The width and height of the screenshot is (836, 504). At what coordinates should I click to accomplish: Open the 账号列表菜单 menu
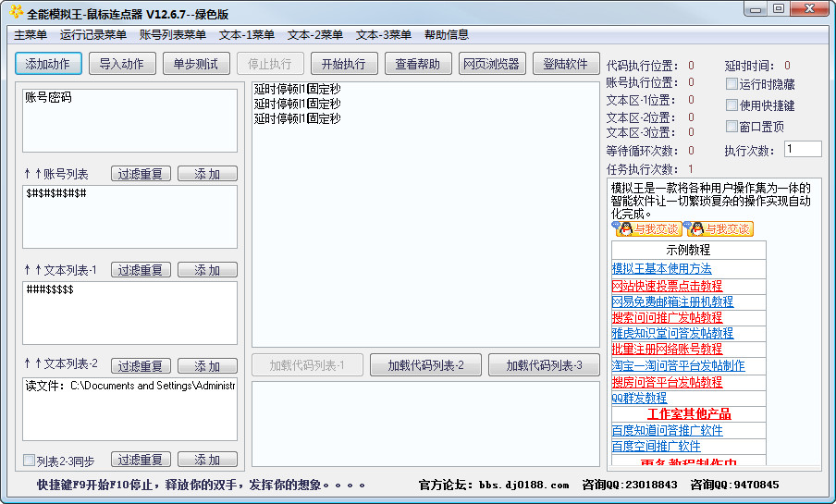(172, 34)
